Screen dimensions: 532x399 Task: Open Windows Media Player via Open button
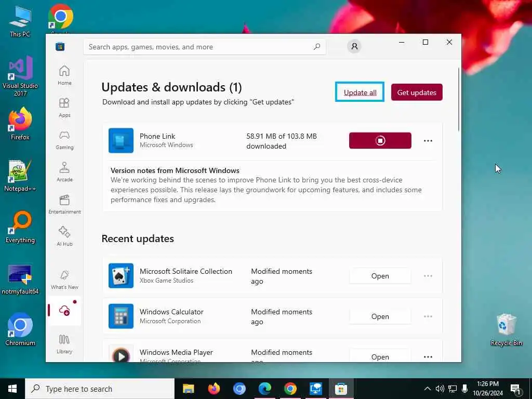pyautogui.click(x=380, y=356)
